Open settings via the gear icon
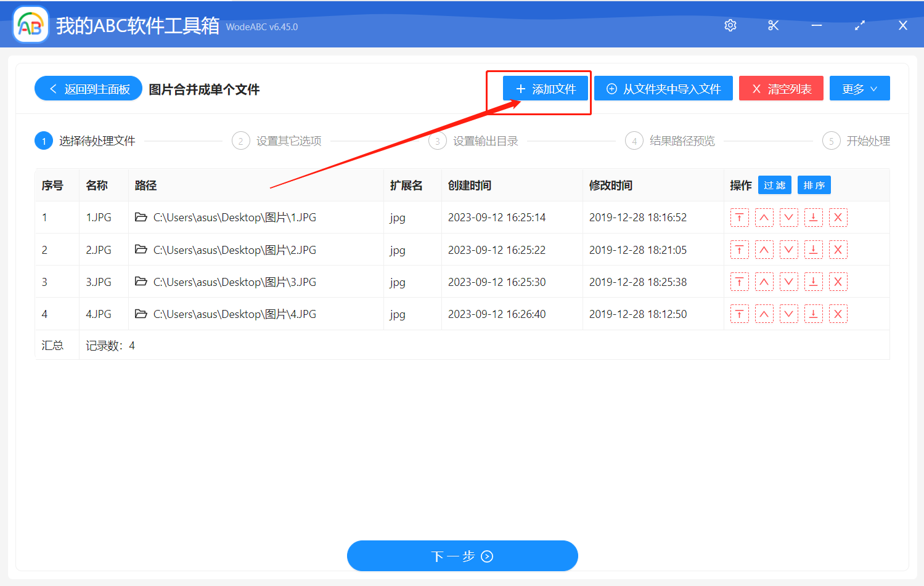 click(730, 25)
